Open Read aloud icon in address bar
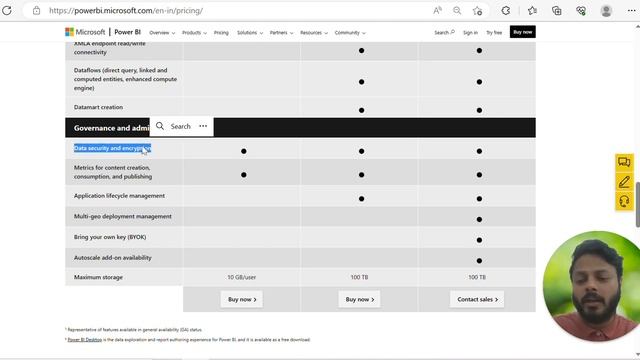The image size is (640, 360). (x=437, y=11)
